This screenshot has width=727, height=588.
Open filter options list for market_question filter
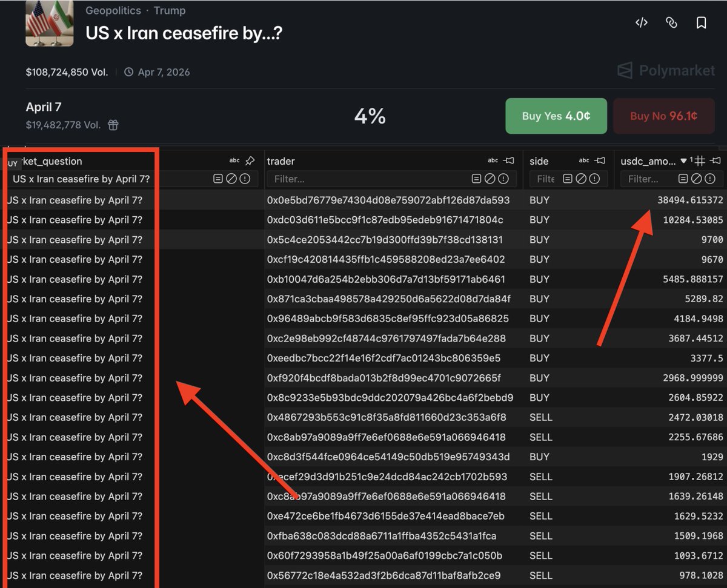tap(218, 179)
